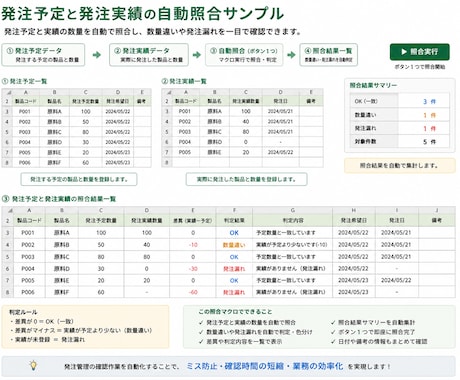Click the green 照合実行 button
The height and width of the screenshot is (380, 460).
coord(419,52)
